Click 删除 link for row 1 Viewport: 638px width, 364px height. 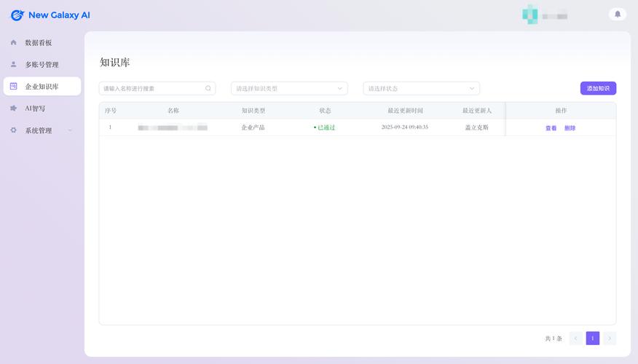tap(570, 128)
